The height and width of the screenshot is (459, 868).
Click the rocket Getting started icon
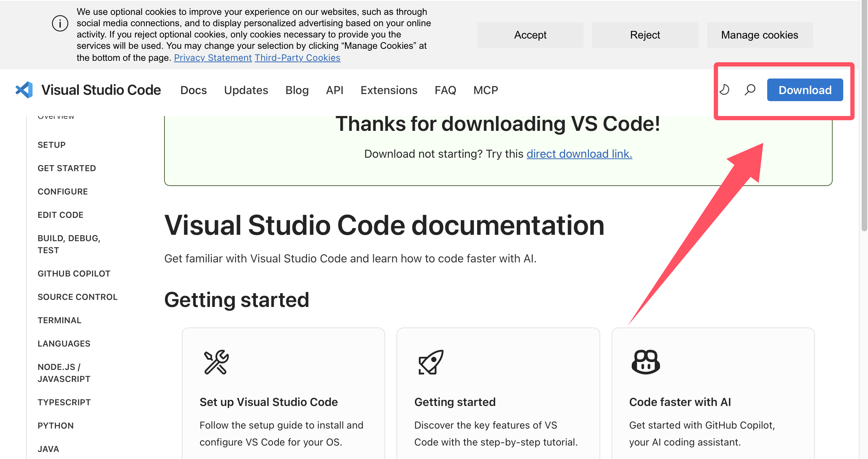(431, 362)
